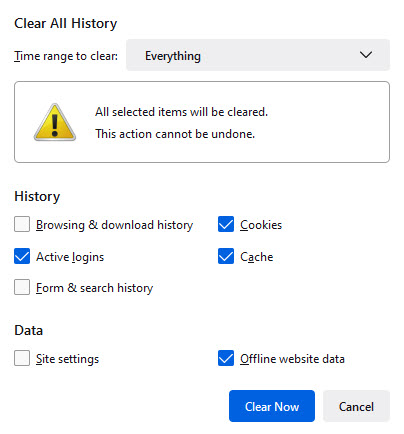Enable Browsing & download history checkbox
This screenshot has width=404, height=434.
point(22,224)
